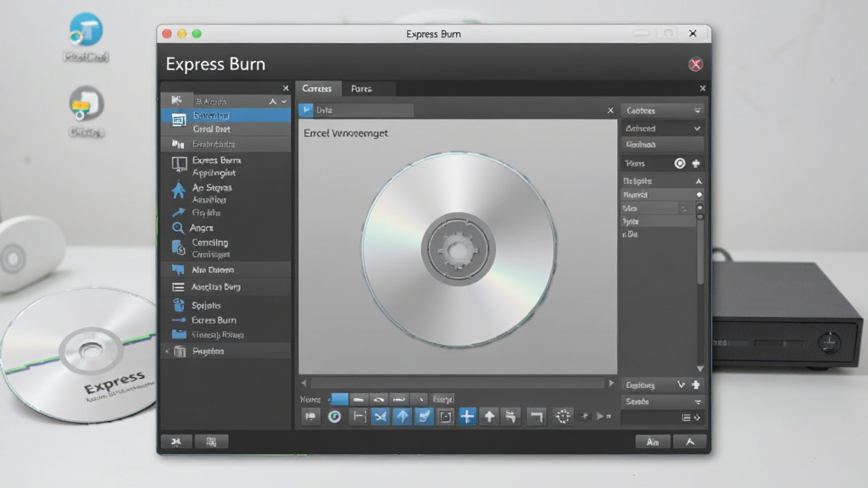Click the down arrow of right panel scrollbar
868x488 pixels.
[x=700, y=369]
